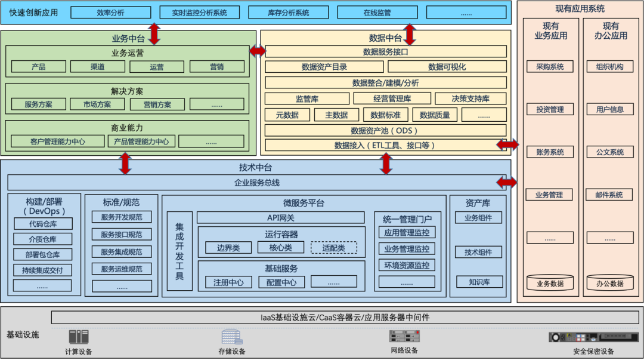
Task: Open the 在线监管 module
Action: 377,11
